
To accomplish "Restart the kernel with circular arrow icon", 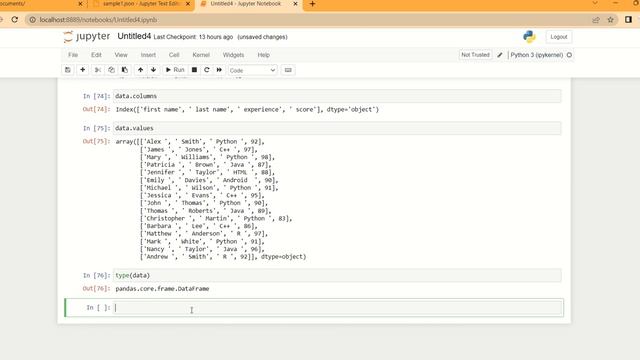I will 207,70.
